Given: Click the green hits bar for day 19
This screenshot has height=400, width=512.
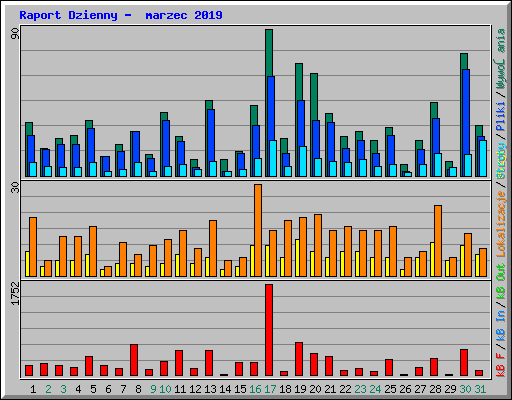Looking at the screenshot, I should click(x=299, y=82).
